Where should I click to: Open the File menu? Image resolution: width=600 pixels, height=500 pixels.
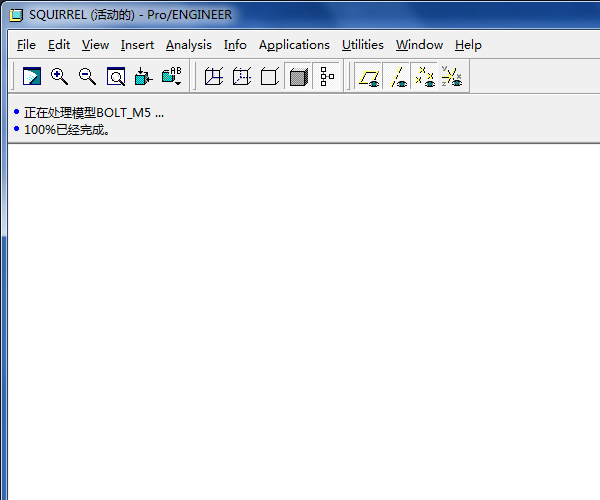click(26, 45)
